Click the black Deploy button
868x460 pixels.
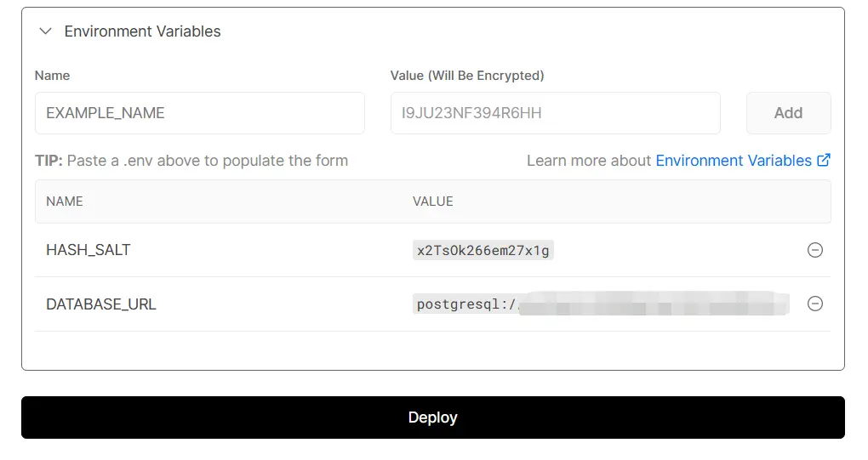pyautogui.click(x=432, y=417)
